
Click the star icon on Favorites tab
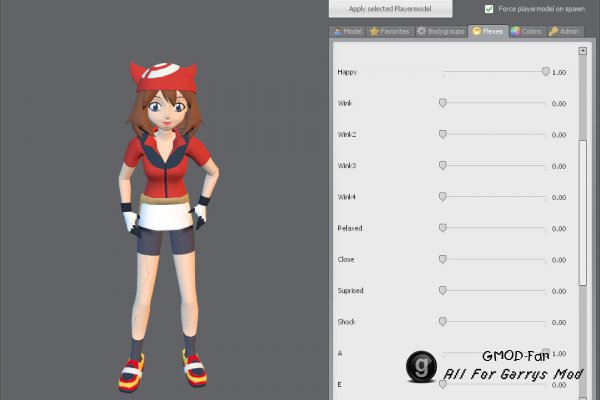tap(374, 31)
